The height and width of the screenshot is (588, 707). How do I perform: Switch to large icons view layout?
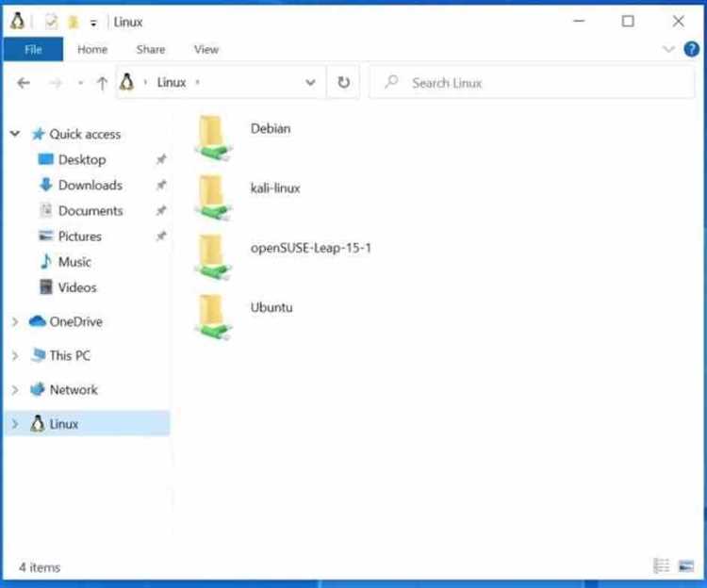tap(686, 566)
